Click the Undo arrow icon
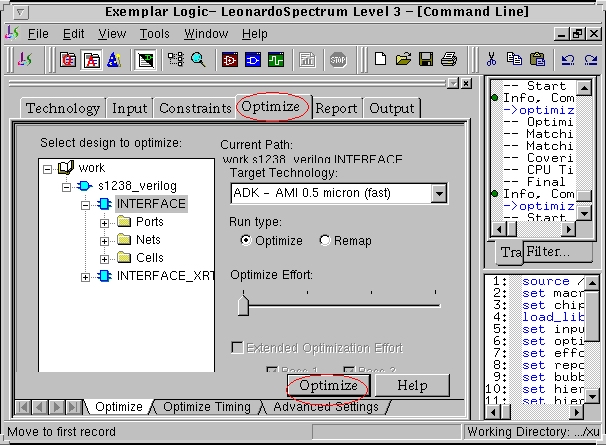606x445 pixels. 566,60
